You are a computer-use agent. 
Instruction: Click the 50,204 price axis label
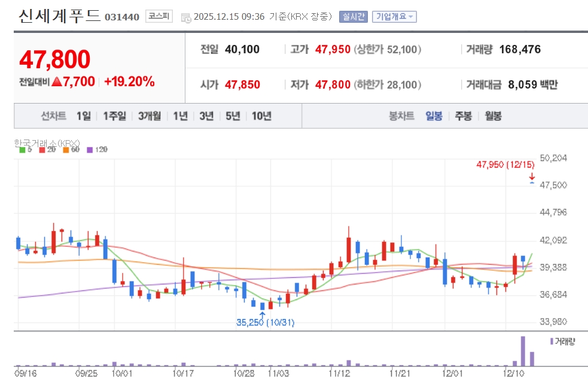click(553, 158)
